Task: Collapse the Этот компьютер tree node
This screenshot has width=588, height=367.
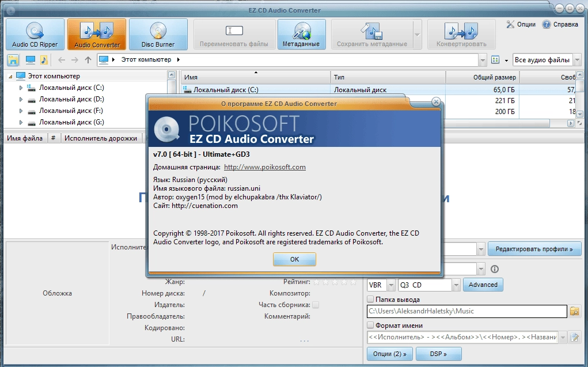Action: (10, 77)
